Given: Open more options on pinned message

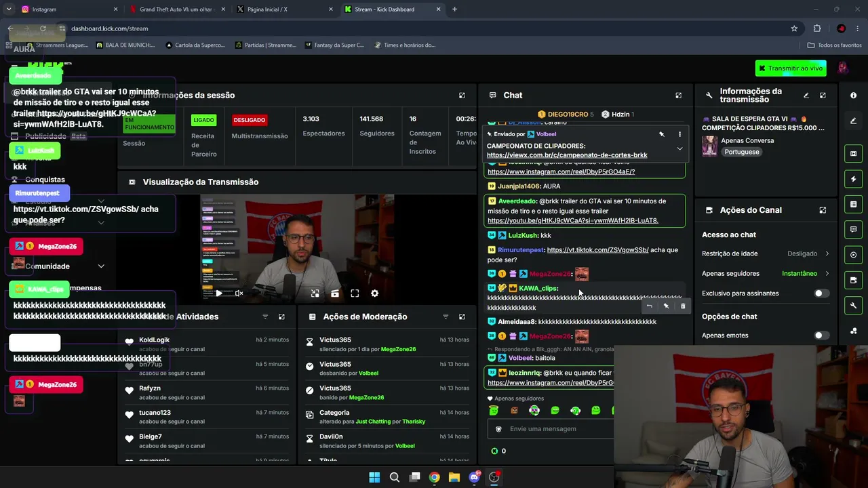Looking at the screenshot, I should (679, 134).
